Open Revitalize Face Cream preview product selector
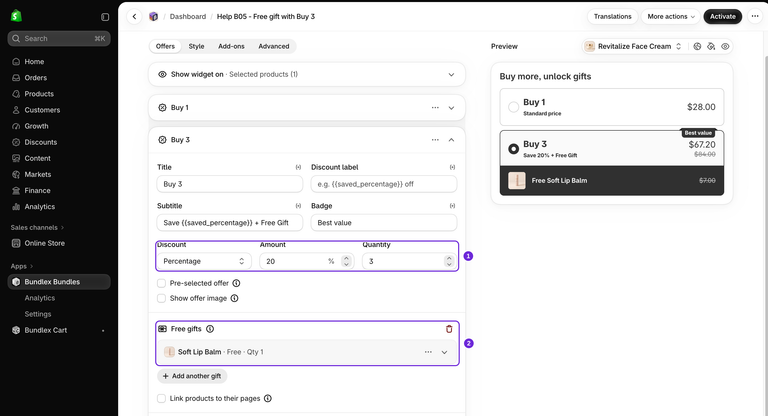 coord(633,47)
